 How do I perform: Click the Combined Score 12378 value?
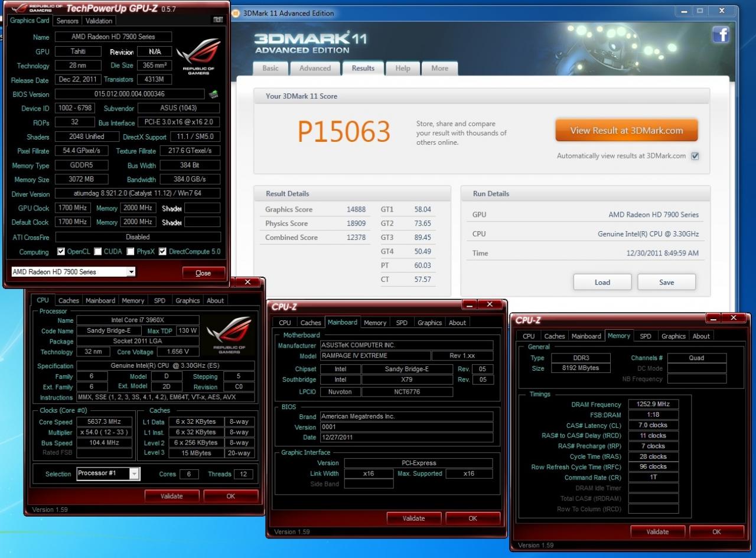(356, 238)
